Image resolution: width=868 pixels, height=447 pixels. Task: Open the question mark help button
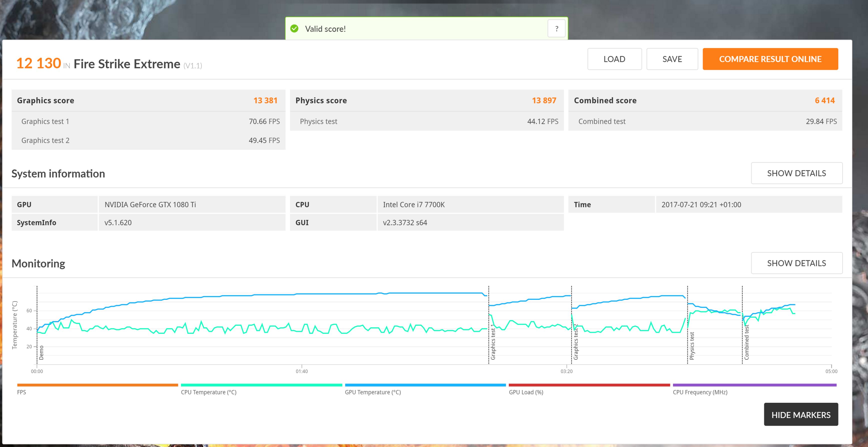(556, 29)
